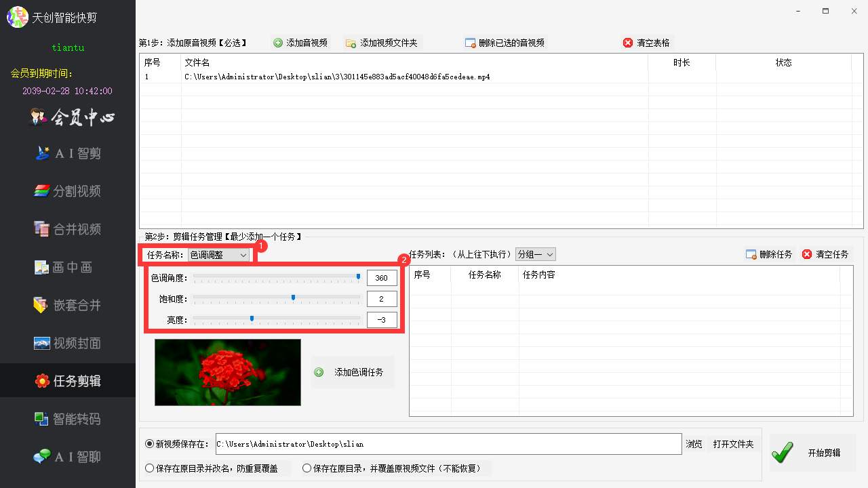The image size is (868, 488).
Task: Switch to 画中画 section
Action: 68,267
